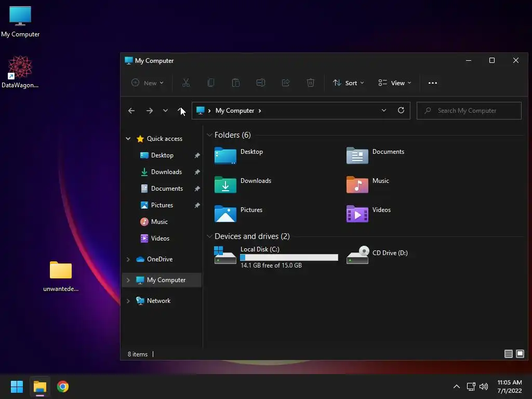
Task: Open the network tray icon
Action: (x=471, y=387)
